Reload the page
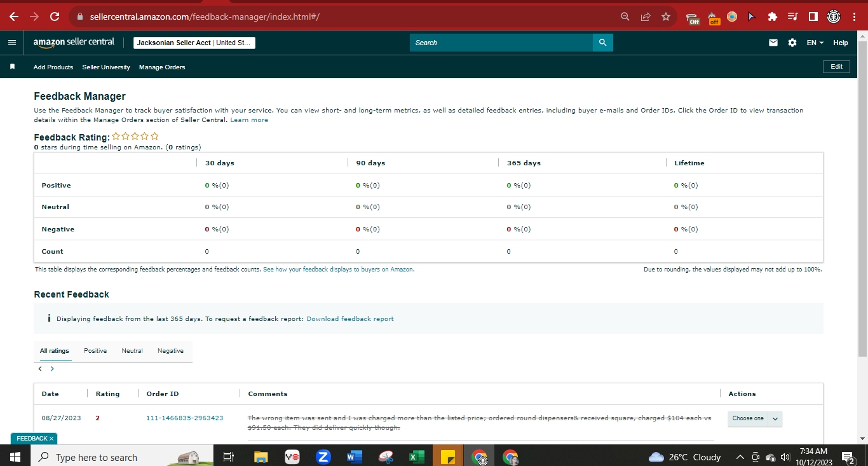The image size is (868, 466). [x=55, y=17]
